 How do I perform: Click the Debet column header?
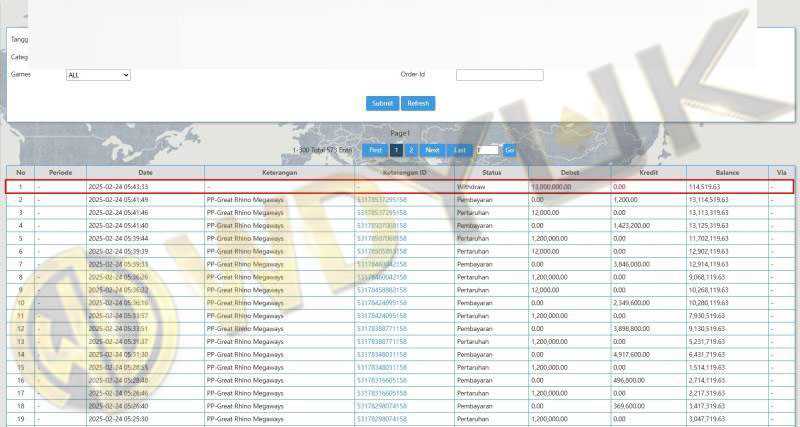570,172
